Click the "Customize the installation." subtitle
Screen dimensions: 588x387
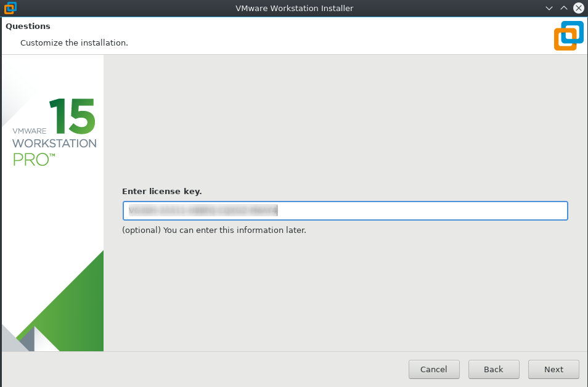[74, 43]
